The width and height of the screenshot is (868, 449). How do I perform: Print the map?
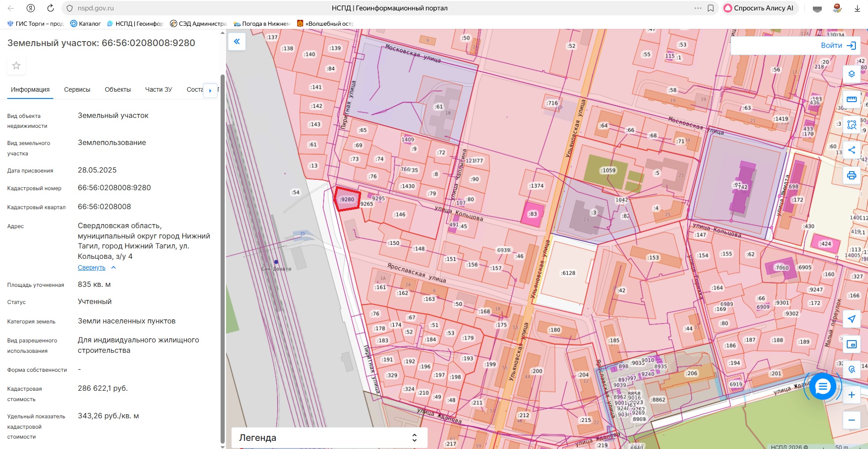[x=851, y=175]
